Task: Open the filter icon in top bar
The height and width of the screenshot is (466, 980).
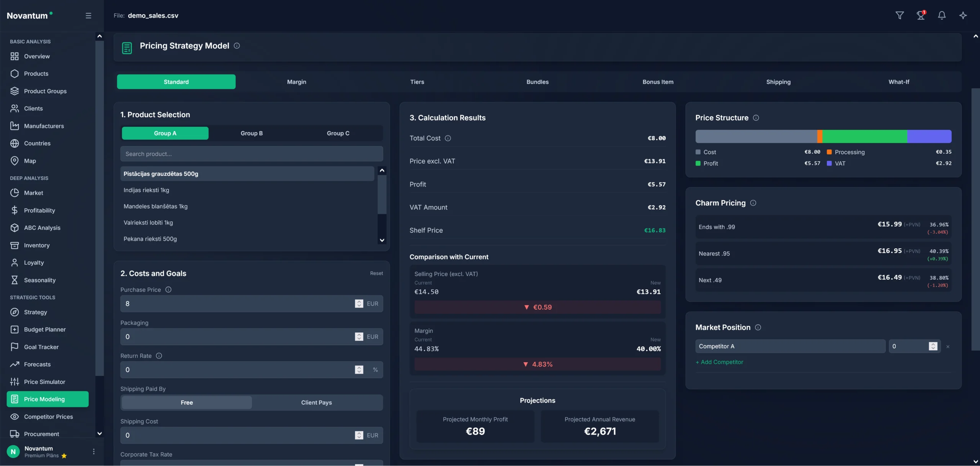Action: click(900, 15)
